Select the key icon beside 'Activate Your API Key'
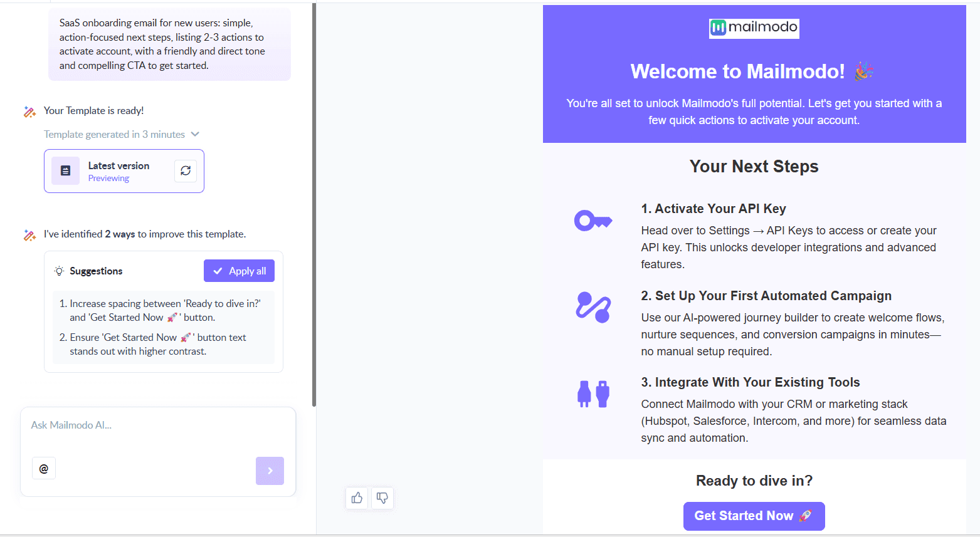Image resolution: width=980 pixels, height=537 pixels. [x=593, y=220]
